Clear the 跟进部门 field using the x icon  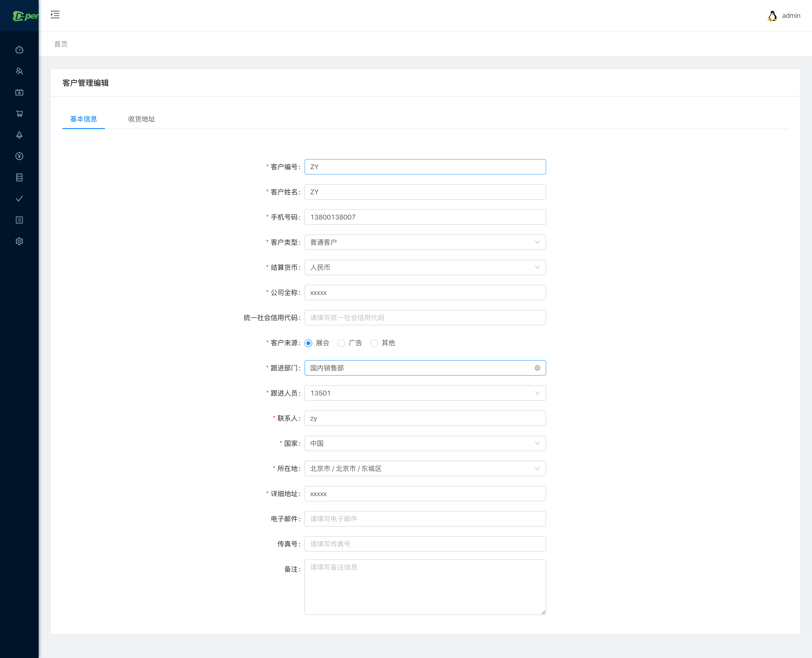click(x=537, y=368)
